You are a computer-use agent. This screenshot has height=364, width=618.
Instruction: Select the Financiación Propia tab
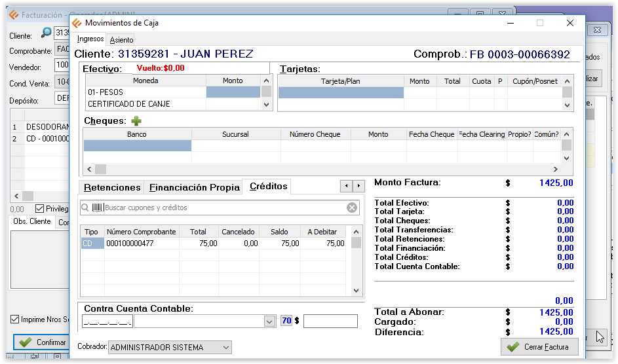(x=195, y=187)
